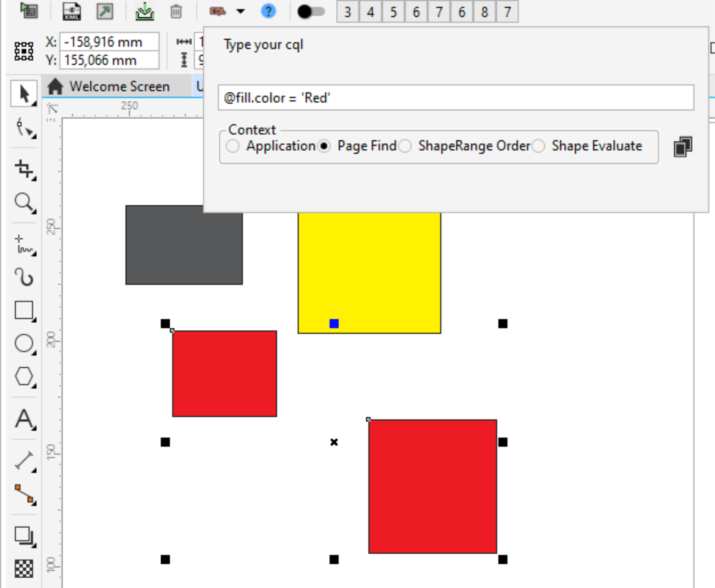The height and width of the screenshot is (588, 715).
Task: Choose the Ellipse tool
Action: (24, 344)
